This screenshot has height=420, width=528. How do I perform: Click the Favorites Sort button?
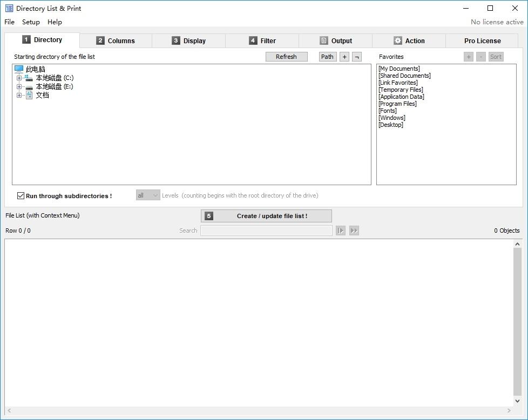point(496,57)
